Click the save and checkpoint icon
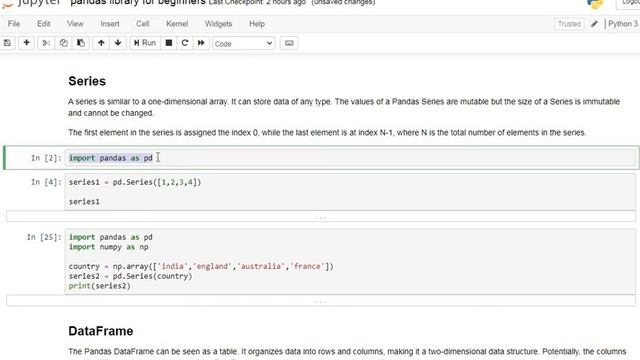Image resolution: width=640 pixels, height=360 pixels. [7, 43]
